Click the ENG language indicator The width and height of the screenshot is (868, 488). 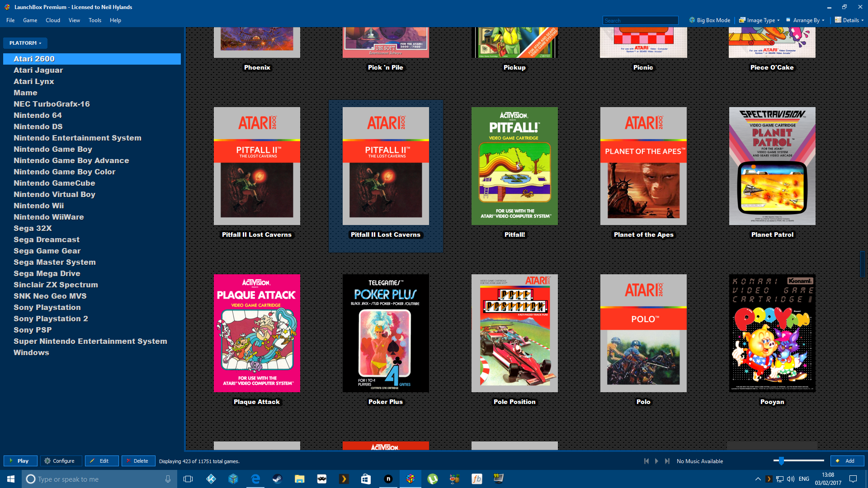(804, 479)
